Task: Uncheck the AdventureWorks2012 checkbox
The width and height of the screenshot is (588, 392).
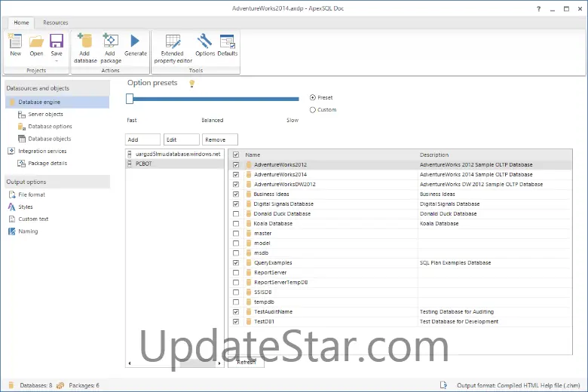Action: point(236,164)
